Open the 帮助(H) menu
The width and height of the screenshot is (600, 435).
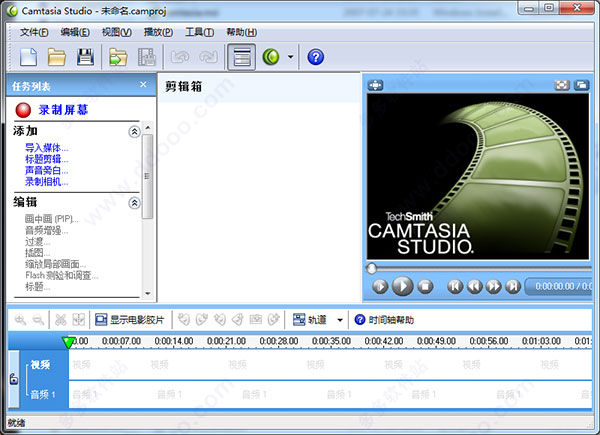point(241,32)
